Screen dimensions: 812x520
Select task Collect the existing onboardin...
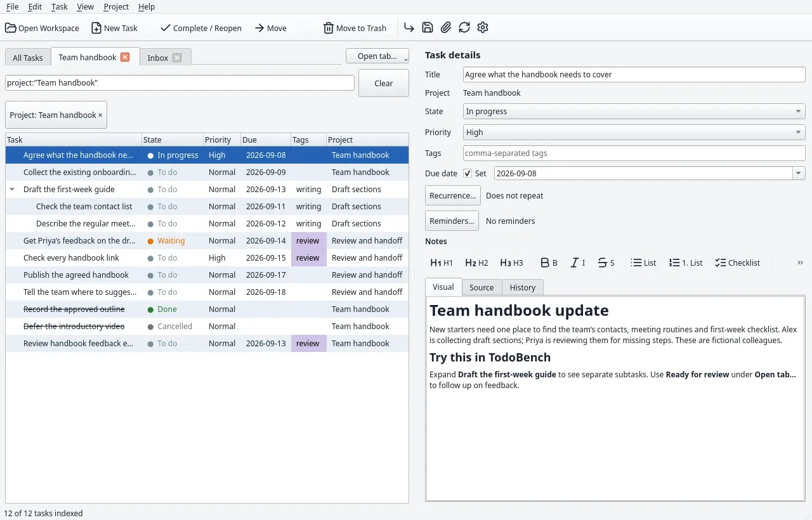[x=207, y=172]
